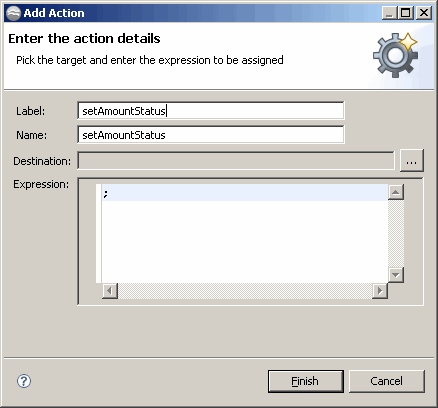
Task: Click the 'Destination:' label
Action: pyautogui.click(x=42, y=161)
